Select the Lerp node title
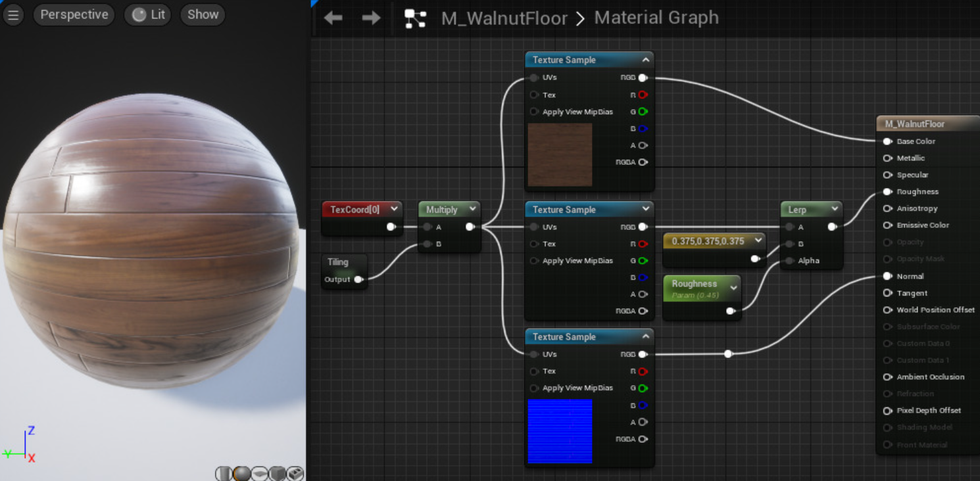This screenshot has height=481, width=980. (x=796, y=210)
